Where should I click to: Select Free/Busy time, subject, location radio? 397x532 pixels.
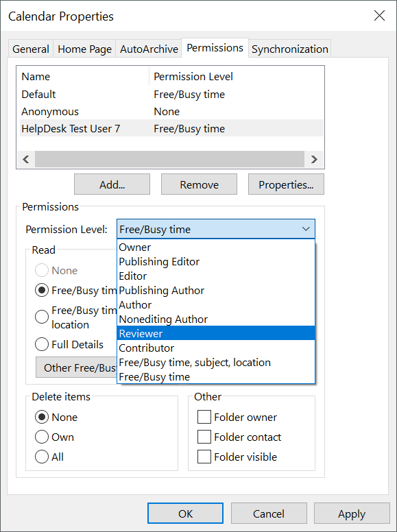coord(42,317)
